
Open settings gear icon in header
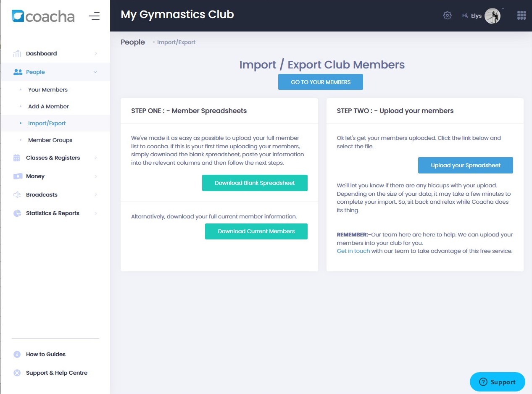(447, 16)
